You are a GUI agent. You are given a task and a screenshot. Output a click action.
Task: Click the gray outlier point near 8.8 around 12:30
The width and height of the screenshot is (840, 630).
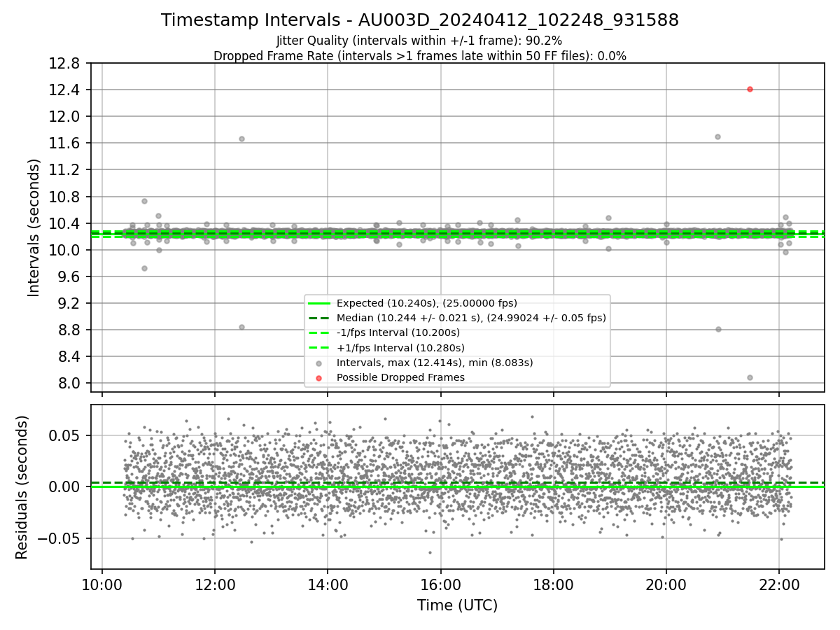point(241,327)
